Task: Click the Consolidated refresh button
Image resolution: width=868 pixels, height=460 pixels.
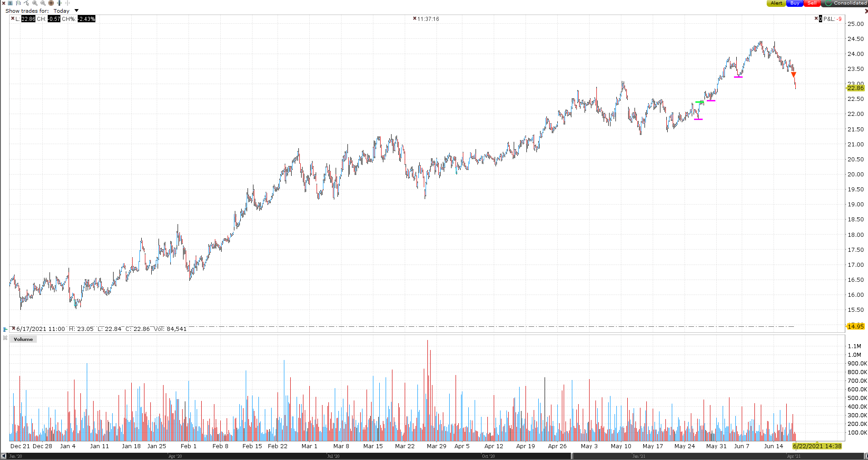Action: coord(845,3)
